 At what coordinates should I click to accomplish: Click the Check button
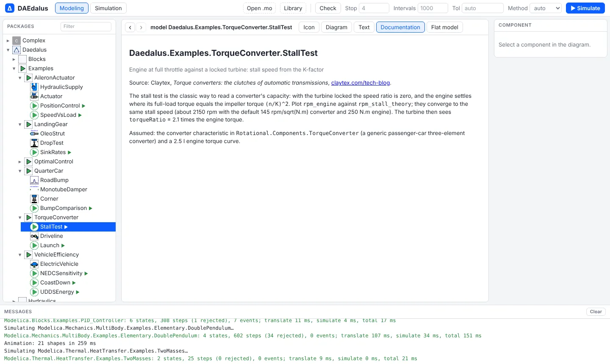[328, 8]
